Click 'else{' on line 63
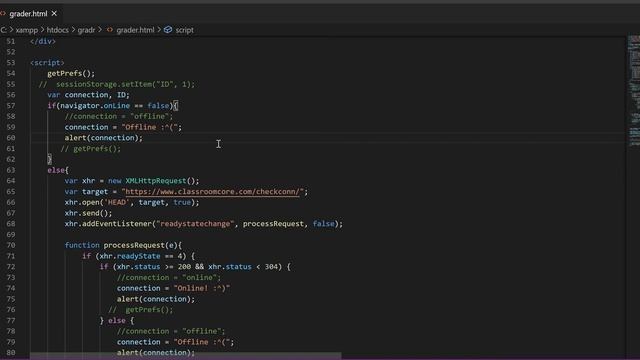 click(x=58, y=170)
